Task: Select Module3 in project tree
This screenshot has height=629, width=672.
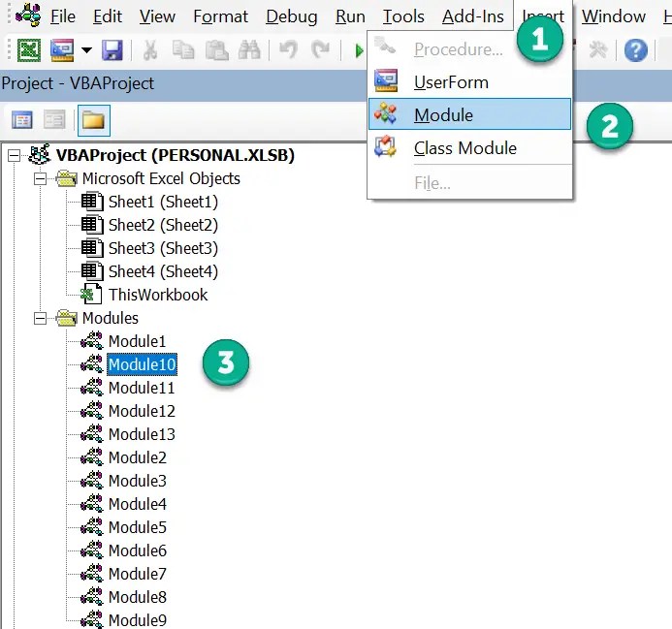Action: [137, 481]
